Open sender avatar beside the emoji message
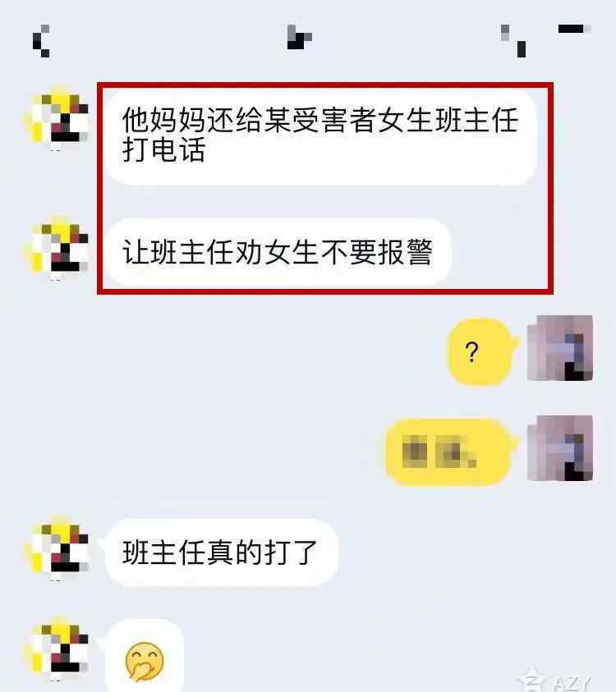Viewport: 616px width, 692px height. coord(56,648)
